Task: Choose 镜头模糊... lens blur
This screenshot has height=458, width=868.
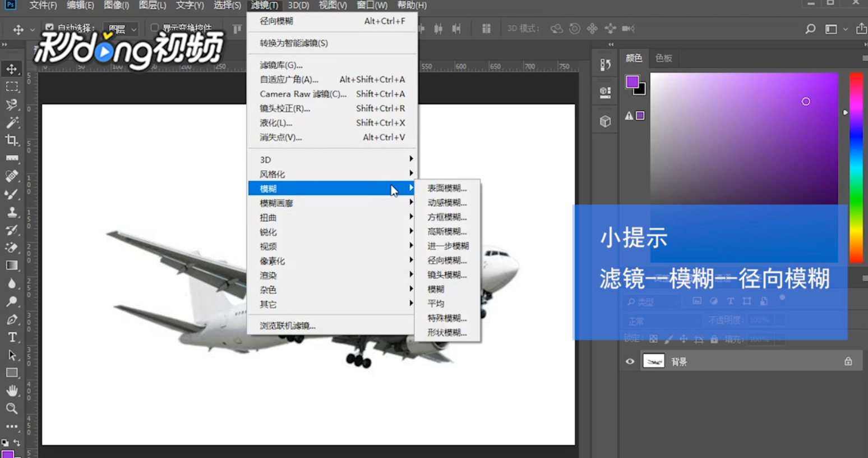Action: pyautogui.click(x=447, y=275)
